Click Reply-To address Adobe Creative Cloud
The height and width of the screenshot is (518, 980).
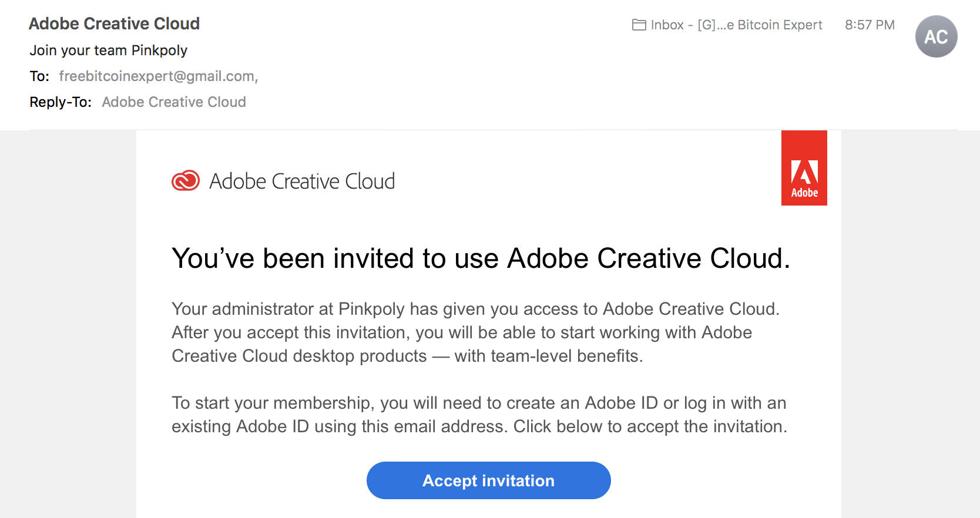coord(174,102)
